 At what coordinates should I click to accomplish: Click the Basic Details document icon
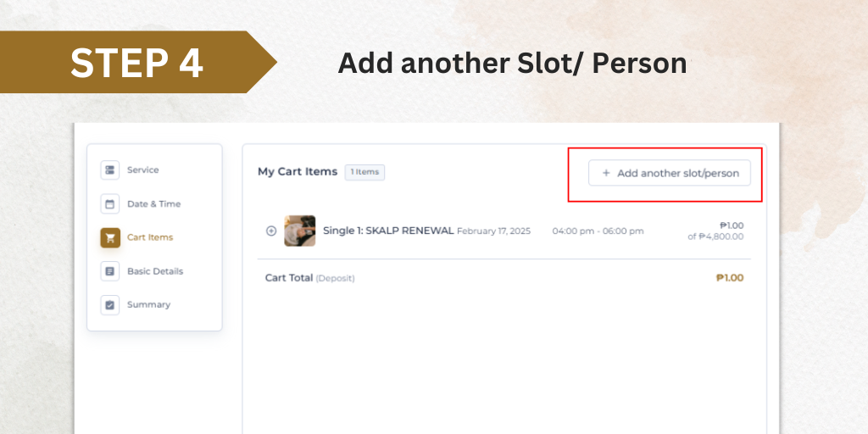[x=109, y=271]
